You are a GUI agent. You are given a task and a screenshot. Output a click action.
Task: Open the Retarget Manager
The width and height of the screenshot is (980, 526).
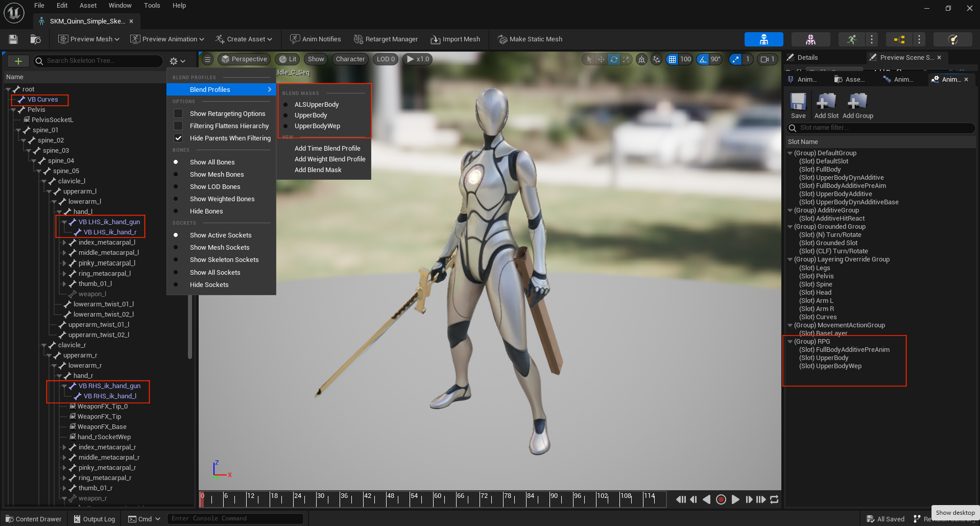point(386,39)
